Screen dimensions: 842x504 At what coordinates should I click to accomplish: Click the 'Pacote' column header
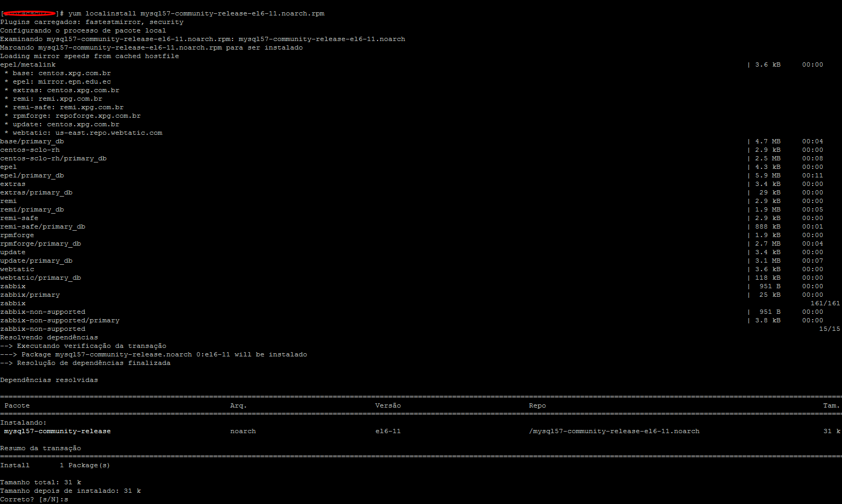click(17, 405)
